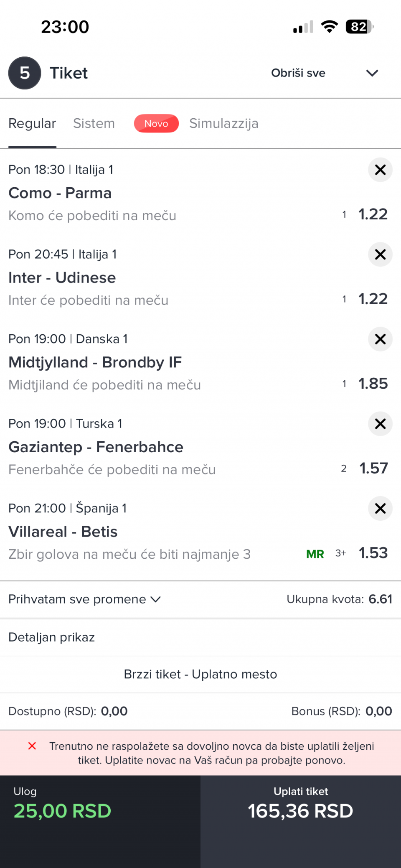Choose Brzzi tiket - Uplatno mesto
Screen dimensions: 401x868
click(x=200, y=675)
